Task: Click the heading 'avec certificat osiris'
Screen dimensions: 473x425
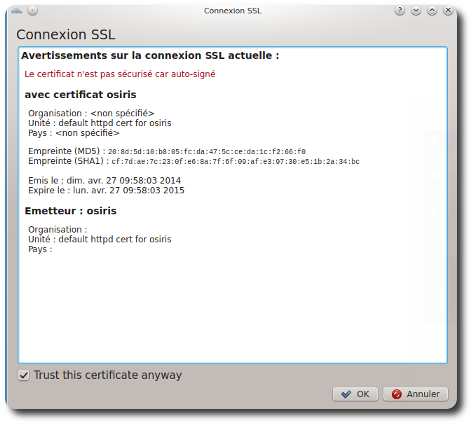Action: point(80,95)
